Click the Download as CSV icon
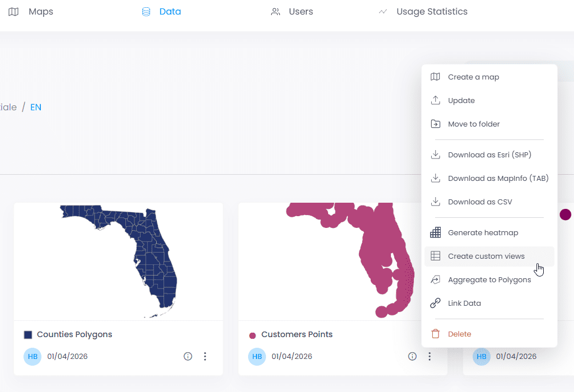Screen dimensions: 574x392 point(435,202)
